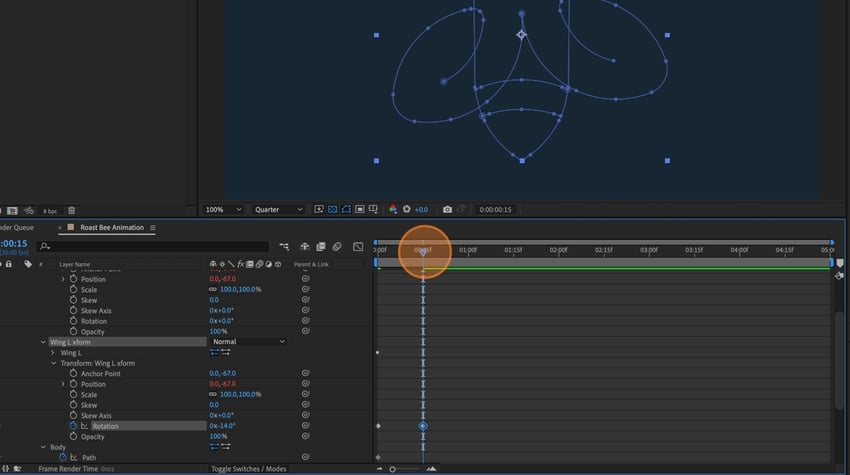Click pick whip for Wing L xform Rotation
Screen dimensions: 850x475
tap(305, 426)
